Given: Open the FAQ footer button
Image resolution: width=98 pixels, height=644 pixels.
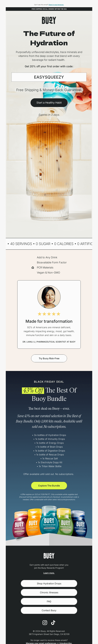Looking at the screenshot, I should pos(49,602).
